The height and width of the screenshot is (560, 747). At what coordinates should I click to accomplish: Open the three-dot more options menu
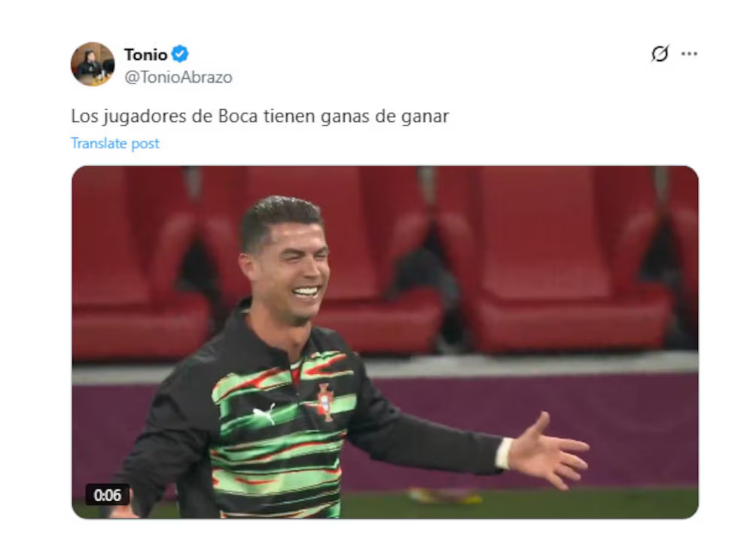coord(689,53)
